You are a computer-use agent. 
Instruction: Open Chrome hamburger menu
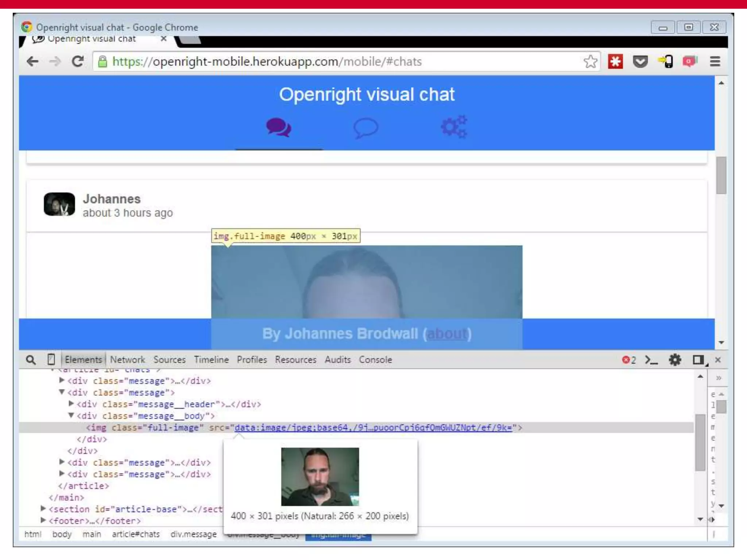(715, 61)
